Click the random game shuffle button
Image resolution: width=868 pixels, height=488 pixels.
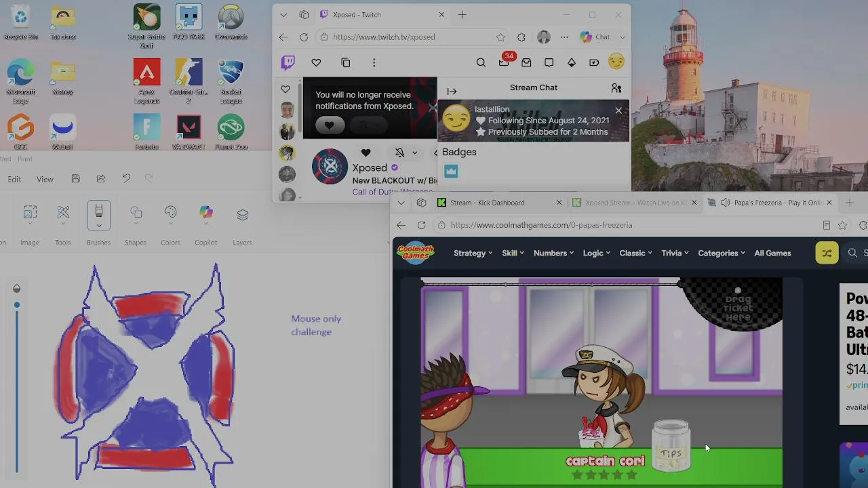click(x=827, y=253)
